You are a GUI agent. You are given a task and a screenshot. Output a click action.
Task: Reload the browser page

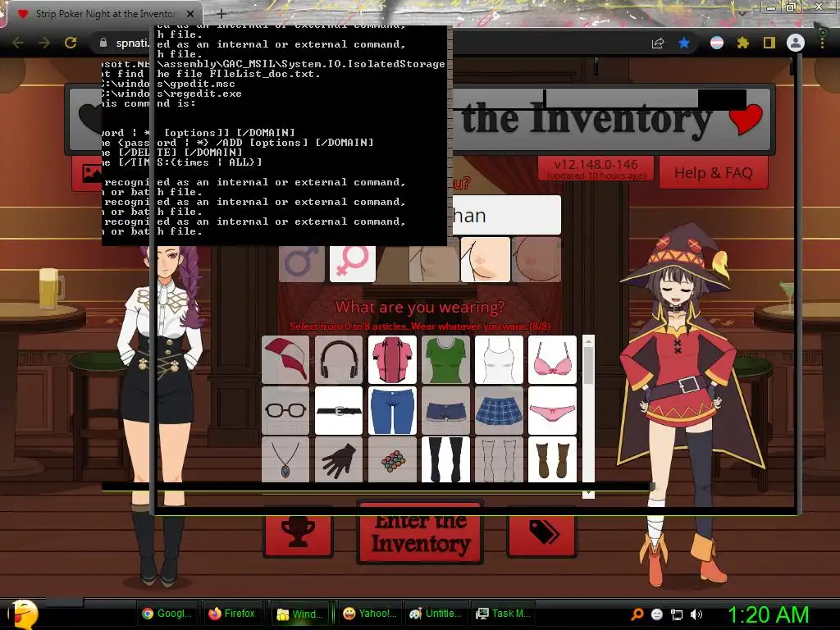(x=71, y=43)
